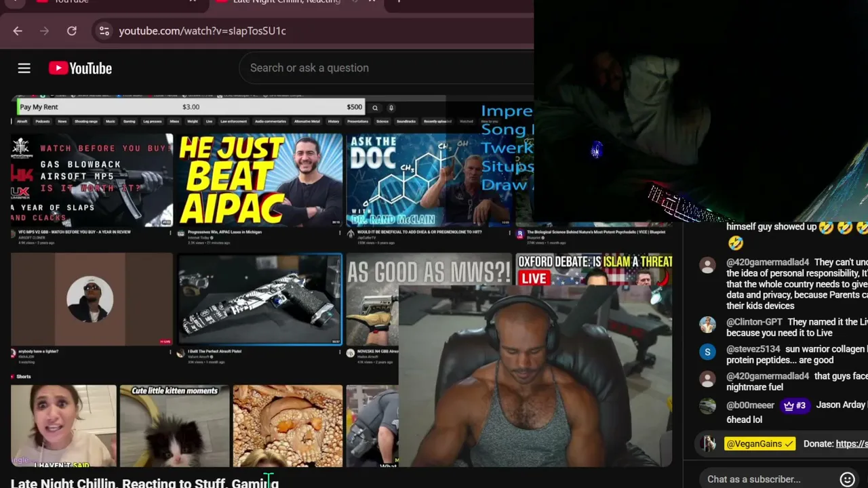Click the @VeganGains channel badge in chat
Image resolution: width=868 pixels, height=488 pixels.
pos(759,444)
